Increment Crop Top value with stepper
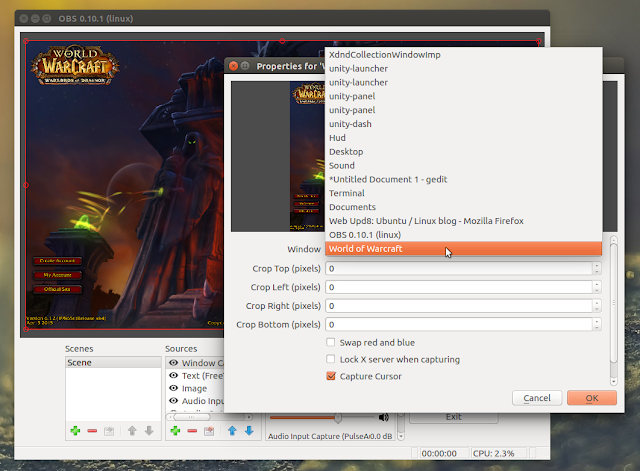Image resolution: width=640 pixels, height=471 pixels. click(597, 265)
